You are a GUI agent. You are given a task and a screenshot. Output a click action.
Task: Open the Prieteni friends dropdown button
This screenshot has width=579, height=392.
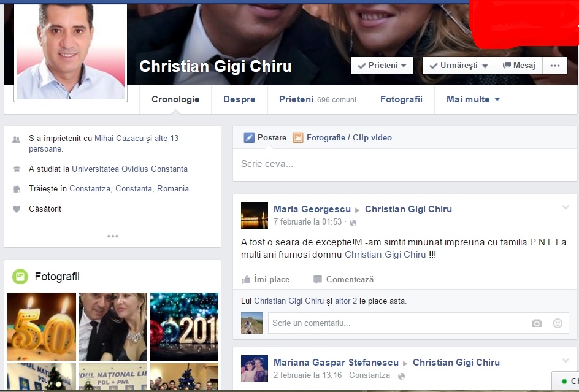[382, 66]
